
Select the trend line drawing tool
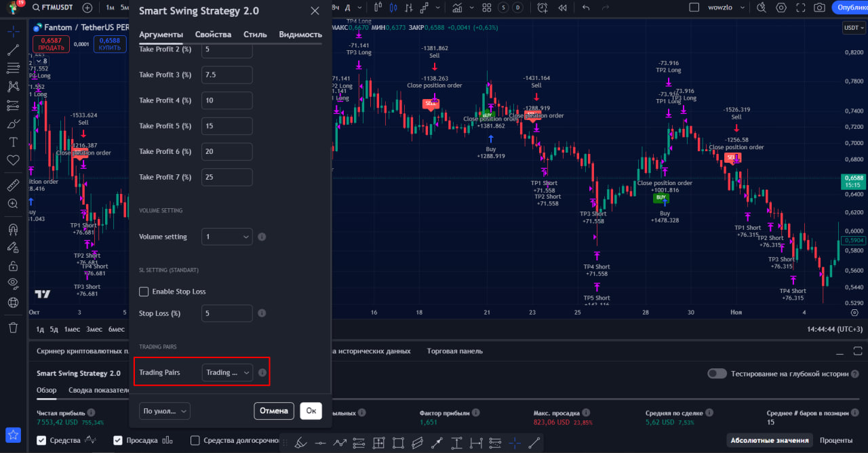pyautogui.click(x=13, y=50)
